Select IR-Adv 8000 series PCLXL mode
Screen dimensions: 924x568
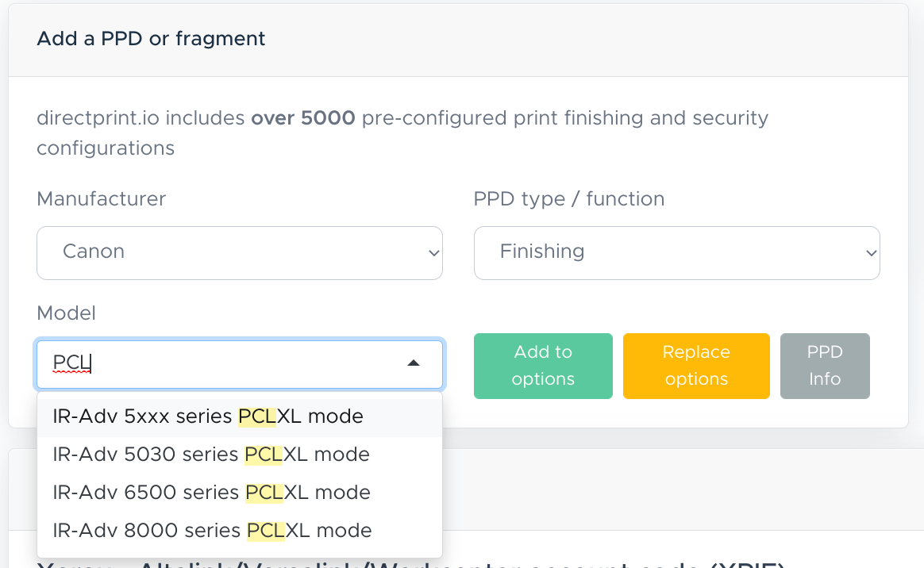pyautogui.click(x=211, y=530)
